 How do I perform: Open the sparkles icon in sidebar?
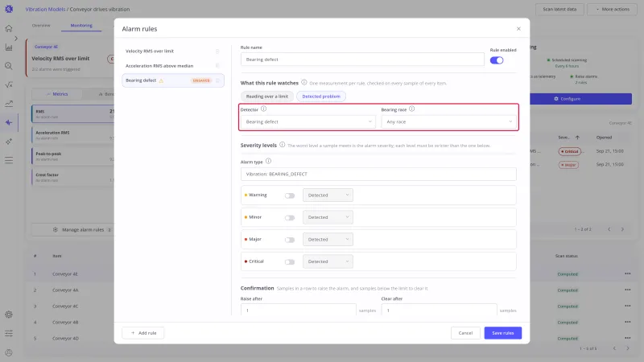tap(9, 142)
